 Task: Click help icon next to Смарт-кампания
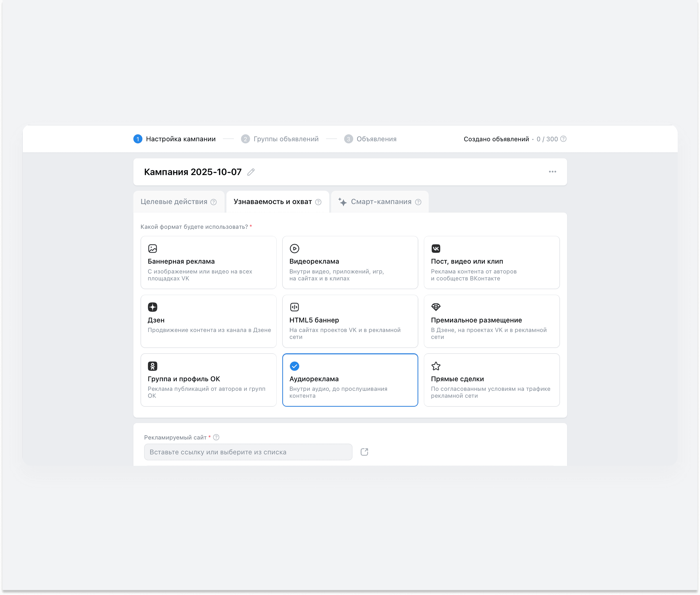click(x=418, y=202)
